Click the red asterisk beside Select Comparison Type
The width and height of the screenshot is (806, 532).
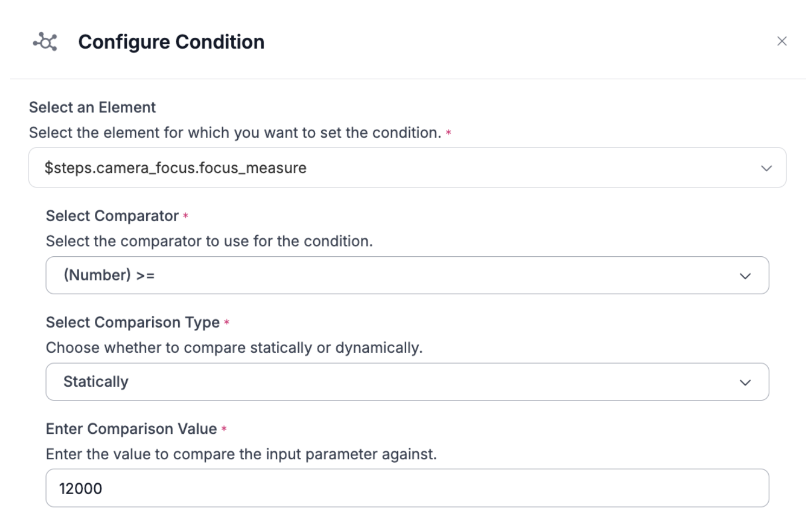click(x=226, y=322)
